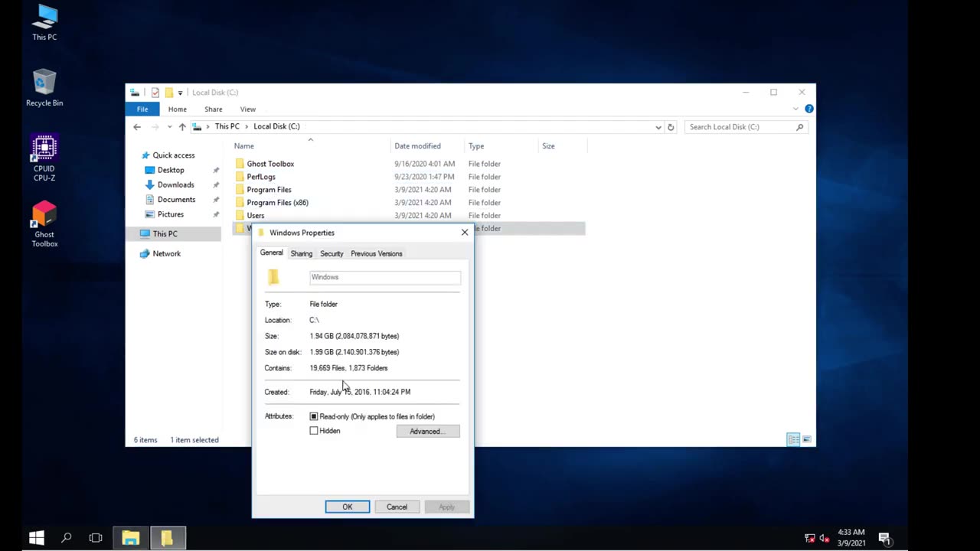This screenshot has height=551, width=980.
Task: Open taskbar search magnifier
Action: 66,538
